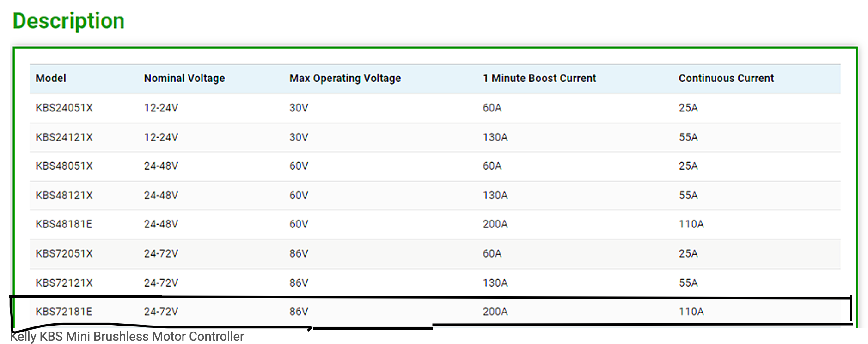The width and height of the screenshot is (868, 344).
Task: Click 25A continuous current for KBS72051X
Action: 688,254
